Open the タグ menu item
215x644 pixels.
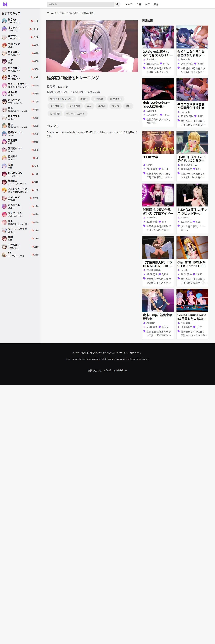(x=147, y=4)
